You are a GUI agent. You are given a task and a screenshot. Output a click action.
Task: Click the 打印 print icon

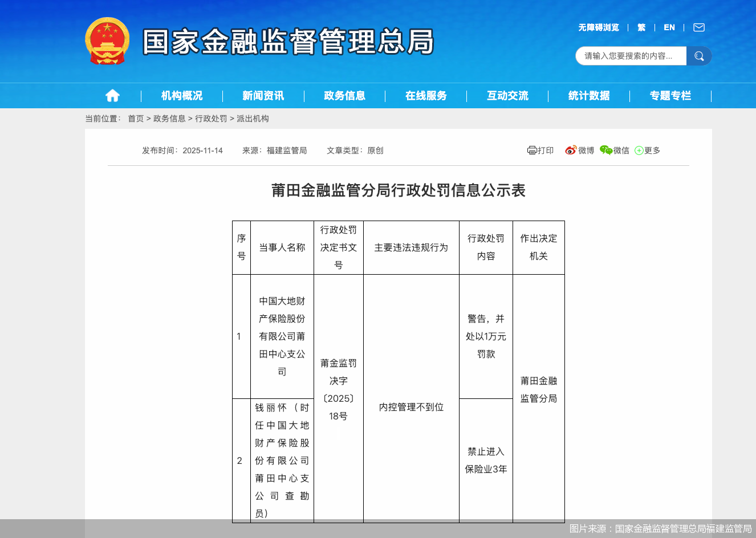(540, 150)
